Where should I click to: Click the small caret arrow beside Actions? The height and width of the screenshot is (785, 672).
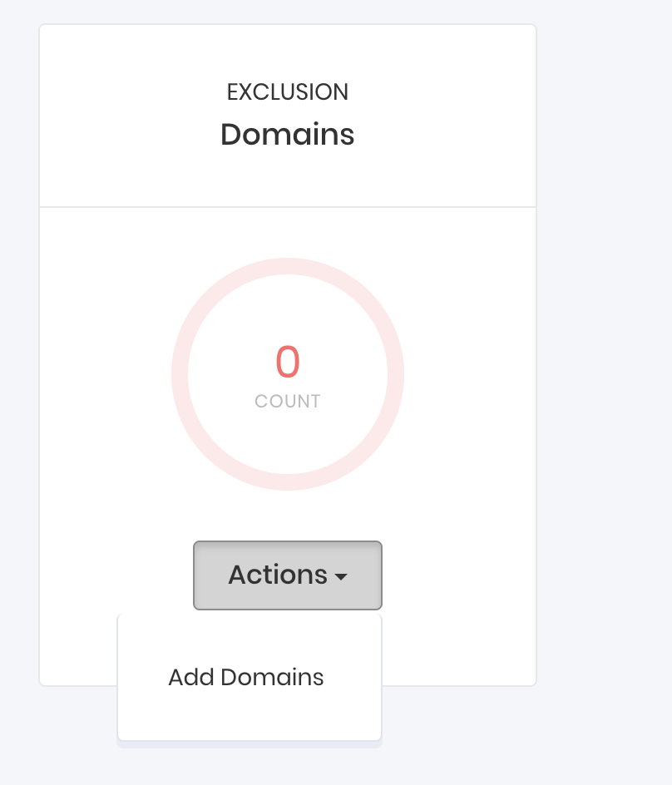coord(341,576)
